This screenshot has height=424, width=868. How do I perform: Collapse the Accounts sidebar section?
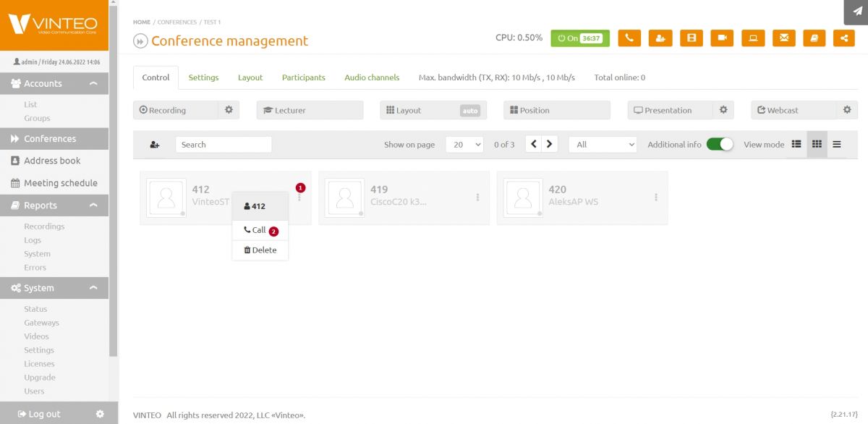[x=93, y=83]
